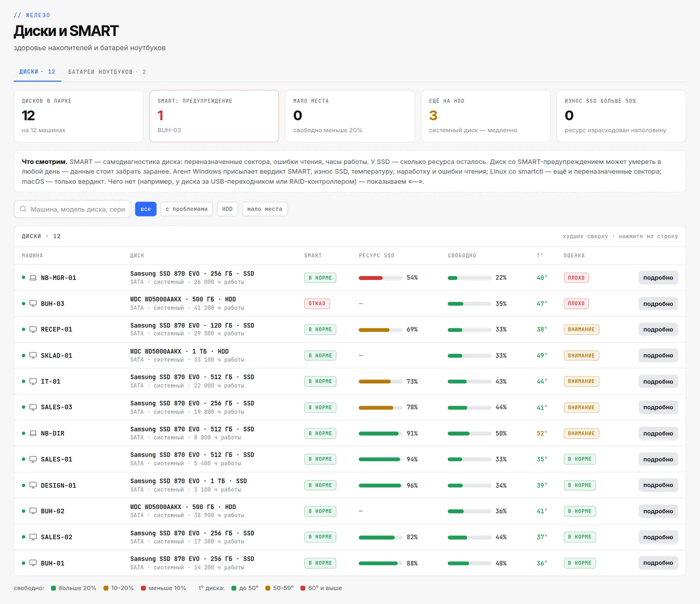Click the desktop icon beside RECEP-01

[33, 329]
